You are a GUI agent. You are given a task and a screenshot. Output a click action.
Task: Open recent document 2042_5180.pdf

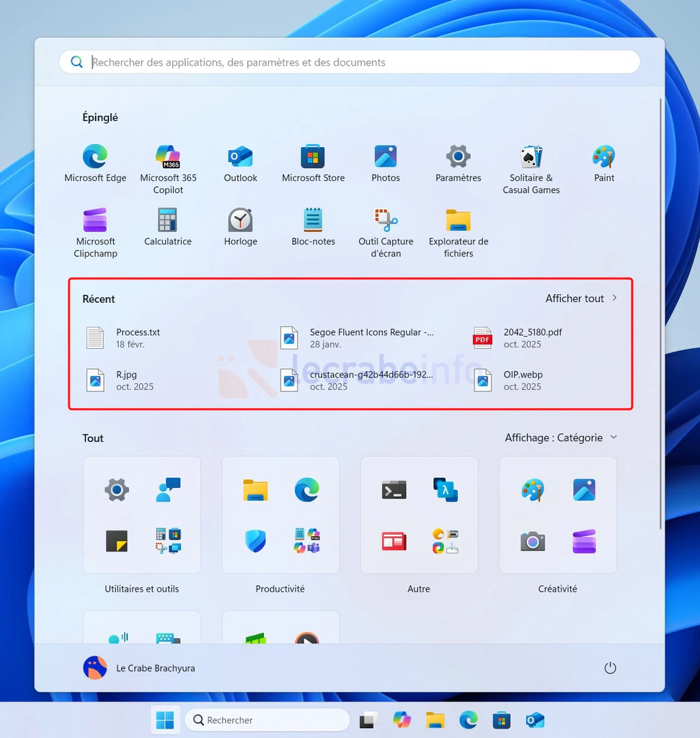point(518,338)
